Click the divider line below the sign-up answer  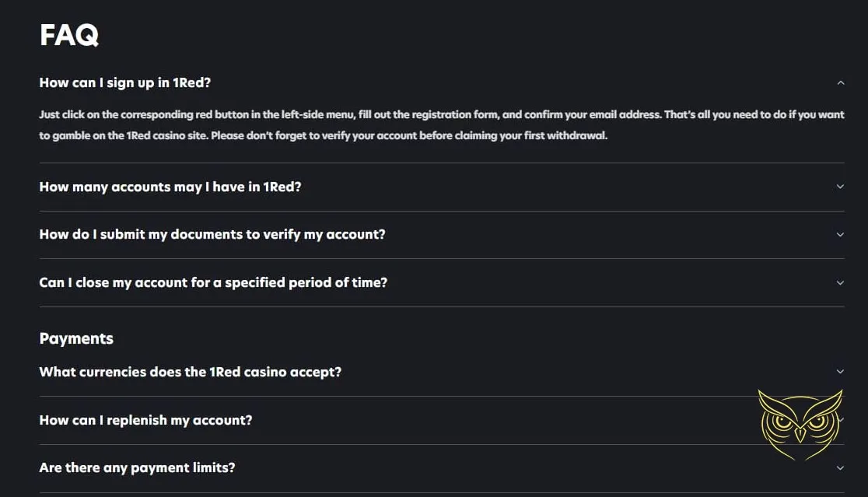click(x=441, y=163)
